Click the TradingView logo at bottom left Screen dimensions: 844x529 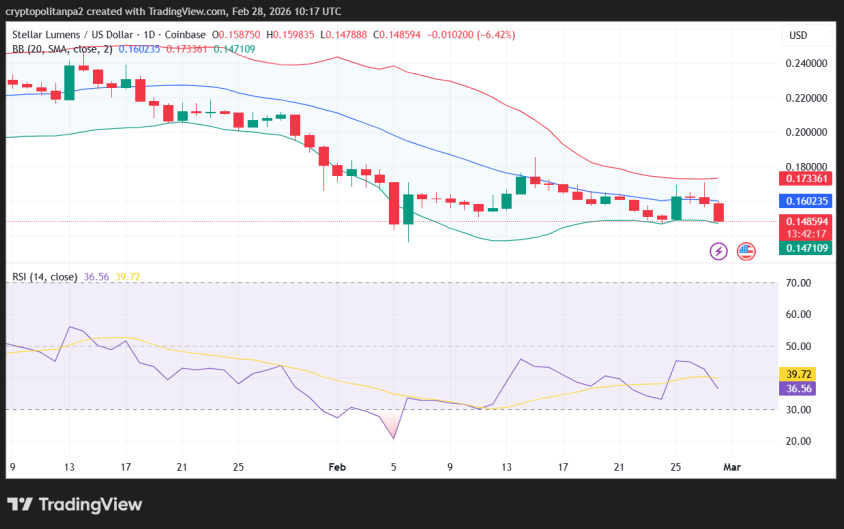point(75,504)
